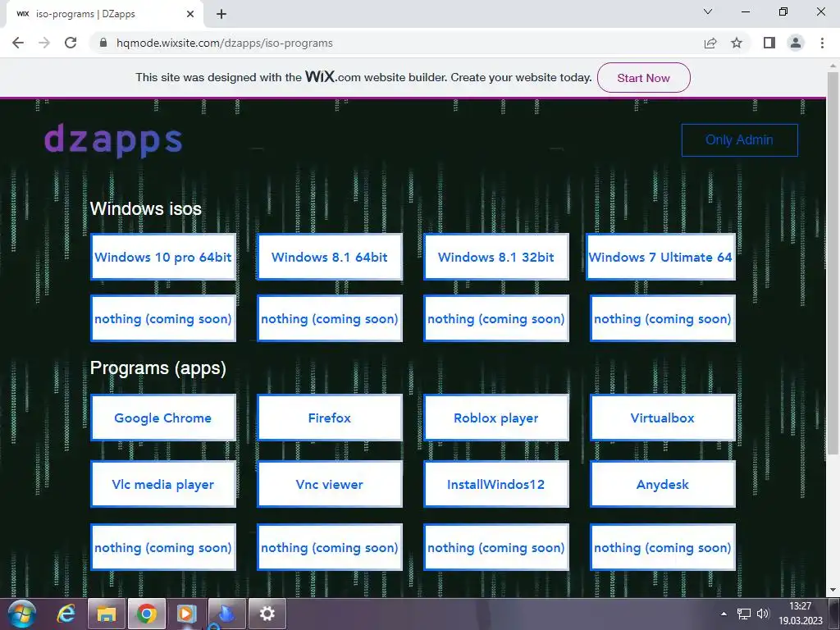Image resolution: width=840 pixels, height=630 pixels.
Task: Click the forward navigation arrow
Action: pos(44,43)
